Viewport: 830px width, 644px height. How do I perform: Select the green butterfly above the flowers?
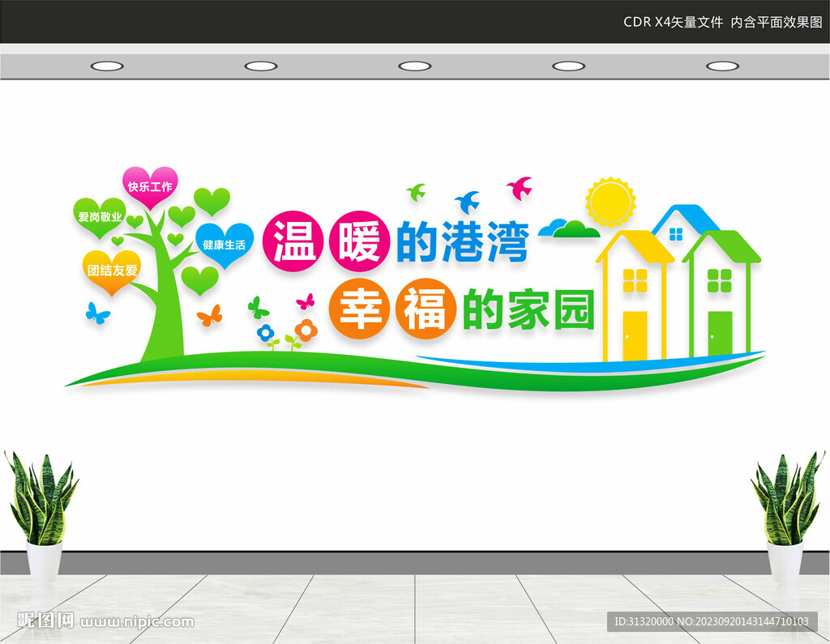258,308
